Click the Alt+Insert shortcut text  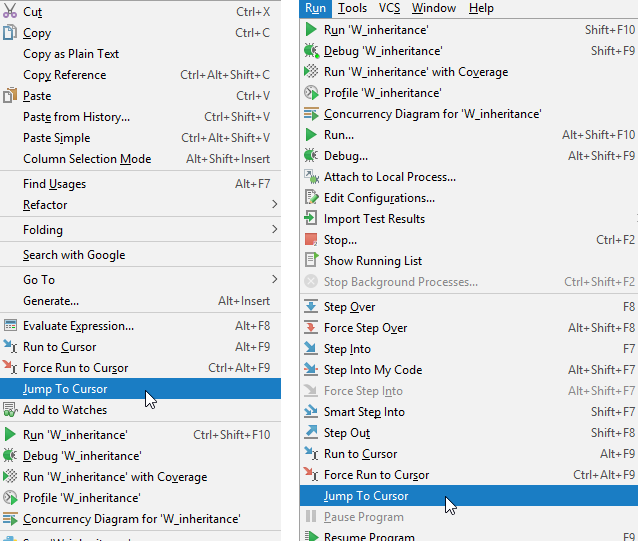click(244, 301)
